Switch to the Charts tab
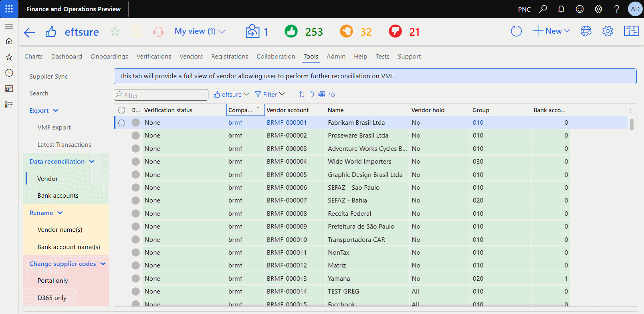This screenshot has width=644, height=314. [x=34, y=57]
